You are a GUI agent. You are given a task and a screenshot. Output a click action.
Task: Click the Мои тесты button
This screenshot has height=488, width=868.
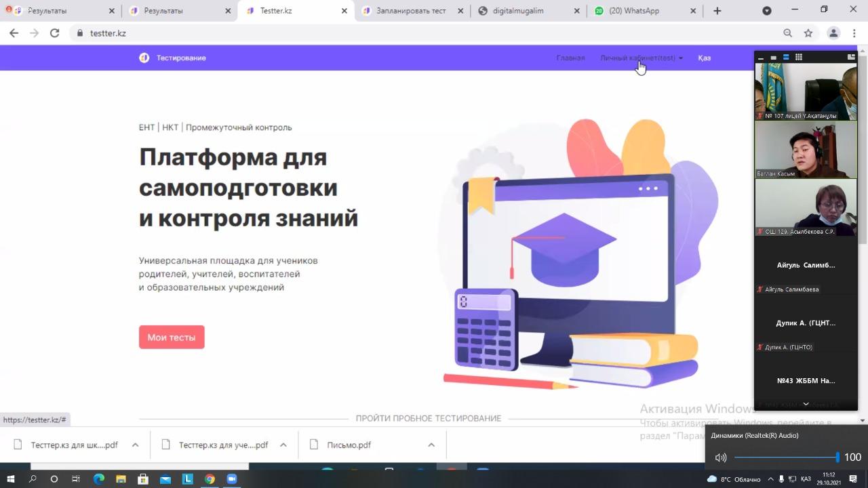[x=172, y=337]
